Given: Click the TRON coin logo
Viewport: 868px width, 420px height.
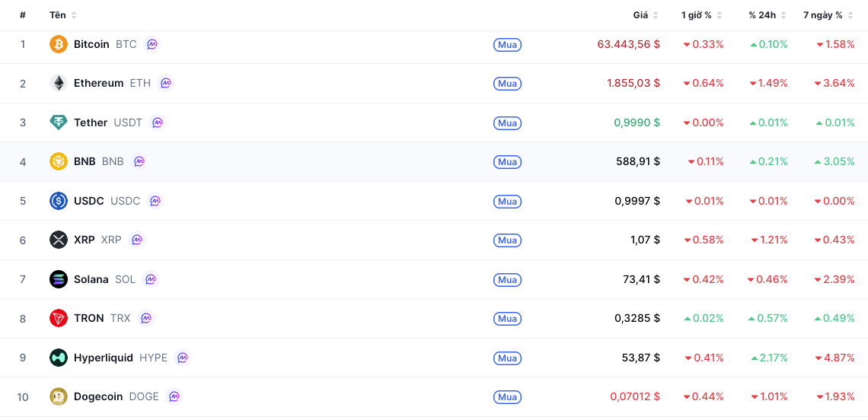Looking at the screenshot, I should point(58,318).
